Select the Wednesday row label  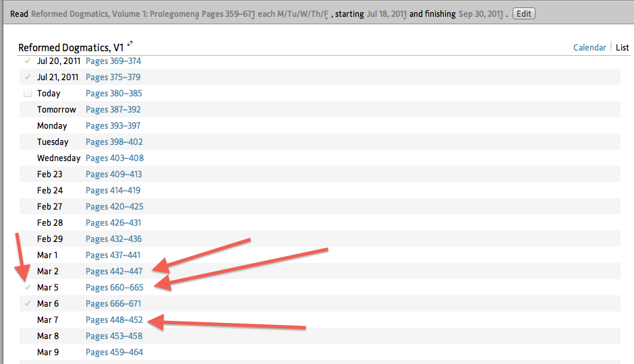pos(59,158)
